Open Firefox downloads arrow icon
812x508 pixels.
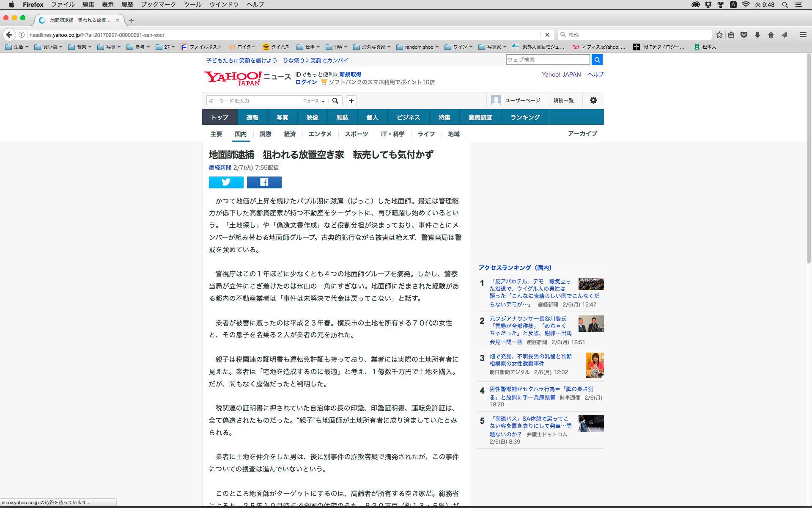pos(757,35)
